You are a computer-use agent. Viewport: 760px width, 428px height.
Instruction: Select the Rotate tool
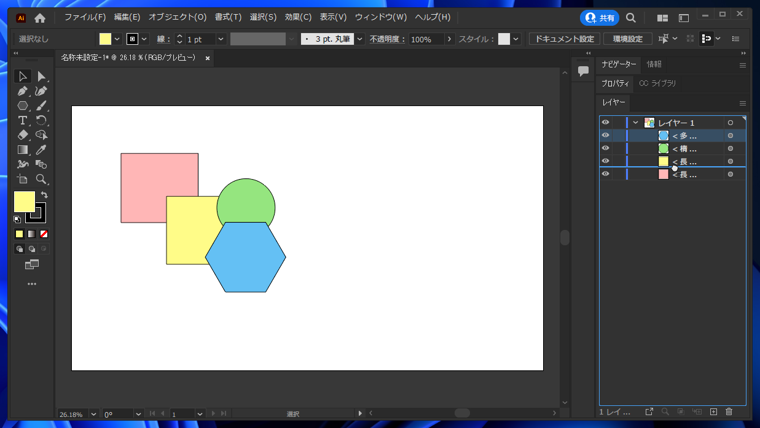pyautogui.click(x=41, y=121)
